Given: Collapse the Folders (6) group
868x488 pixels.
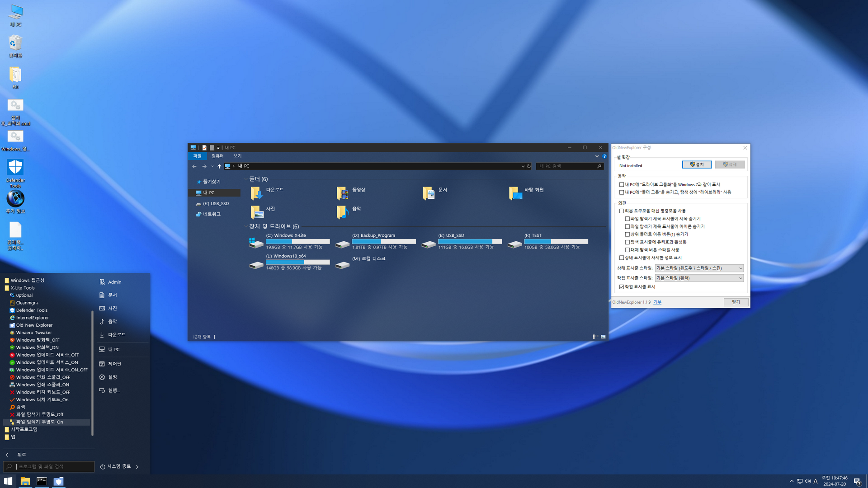Looking at the screenshot, I should [x=246, y=179].
